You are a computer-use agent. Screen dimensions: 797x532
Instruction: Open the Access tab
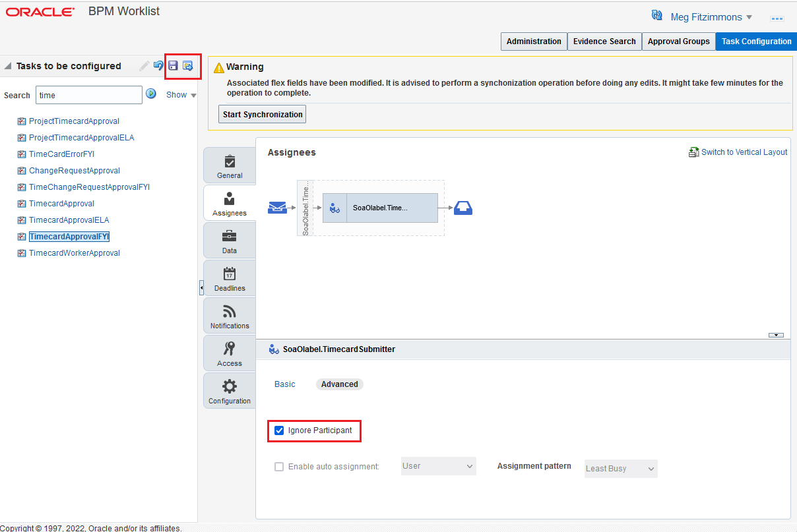230,354
